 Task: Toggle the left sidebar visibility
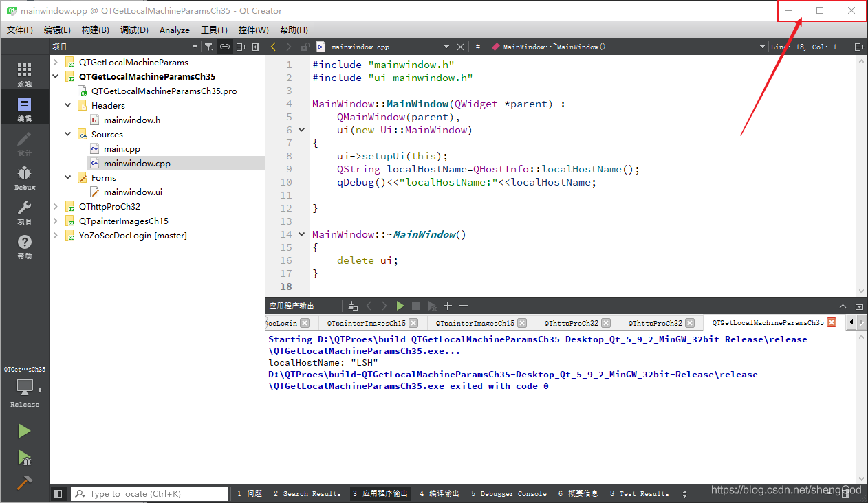point(58,493)
